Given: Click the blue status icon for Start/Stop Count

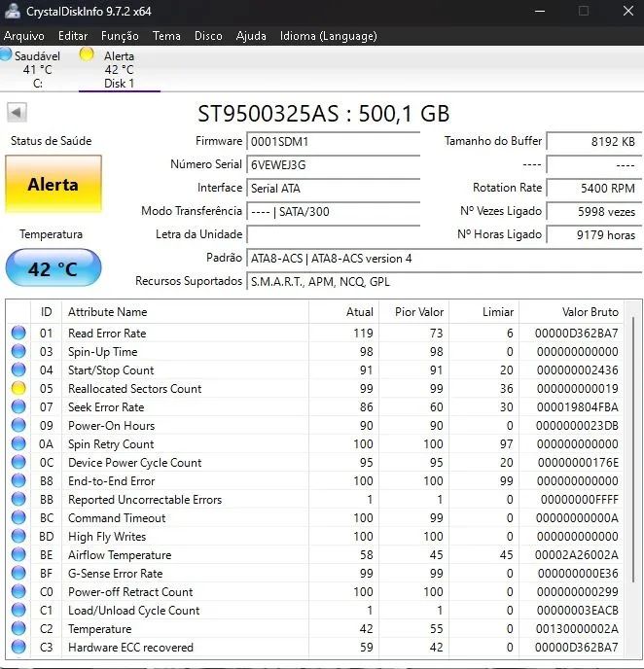Looking at the screenshot, I should [18, 370].
